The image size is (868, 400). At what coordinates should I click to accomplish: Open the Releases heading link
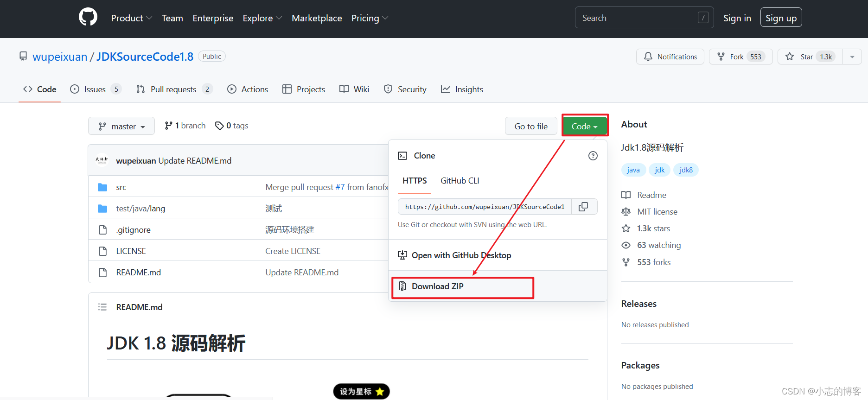(639, 304)
